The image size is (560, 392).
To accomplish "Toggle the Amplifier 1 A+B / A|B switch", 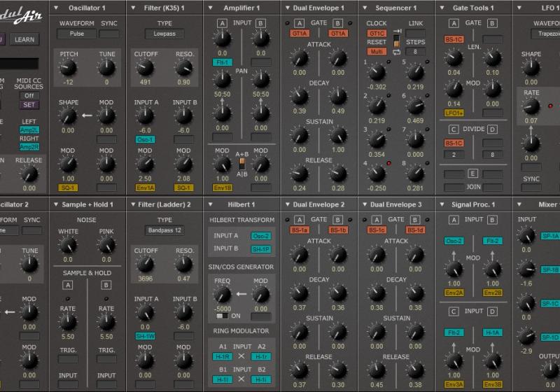I will point(242,162).
